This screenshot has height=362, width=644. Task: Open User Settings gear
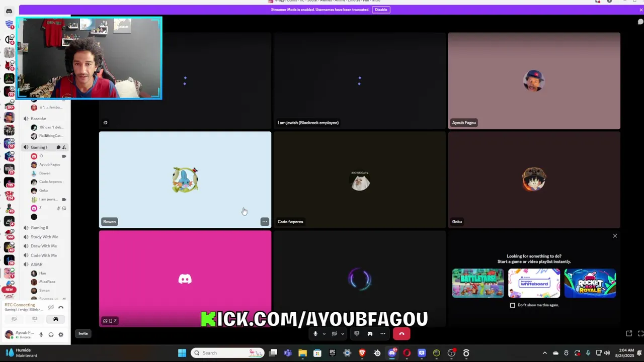pyautogui.click(x=61, y=334)
